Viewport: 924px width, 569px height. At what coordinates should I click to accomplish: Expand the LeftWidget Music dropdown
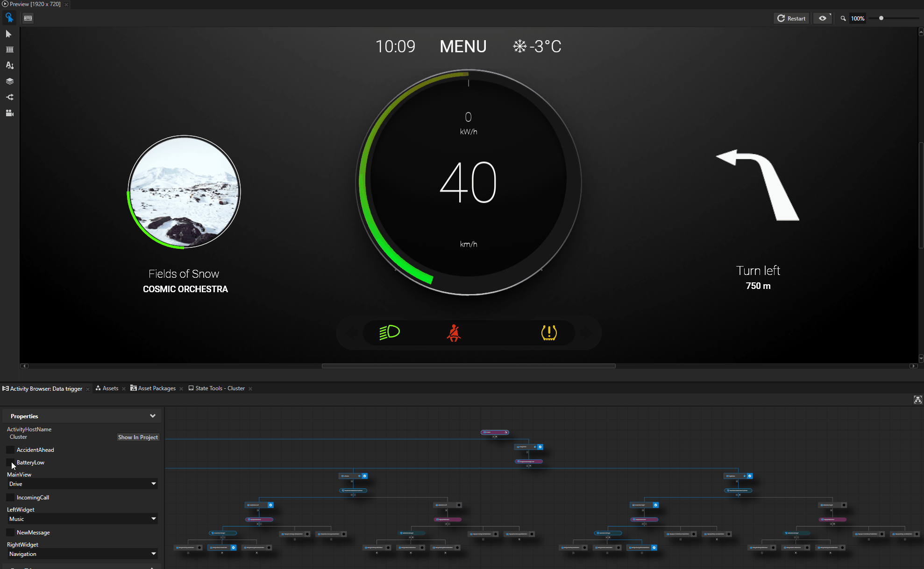point(153,518)
